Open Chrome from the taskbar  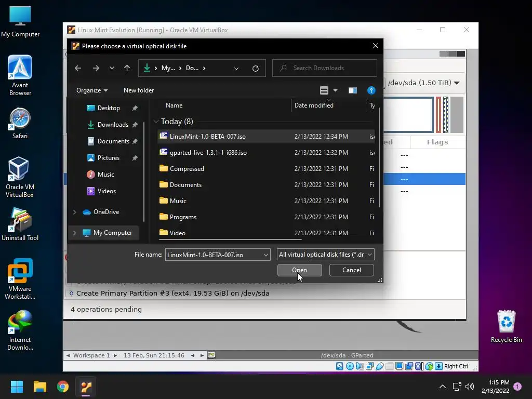pos(63,387)
